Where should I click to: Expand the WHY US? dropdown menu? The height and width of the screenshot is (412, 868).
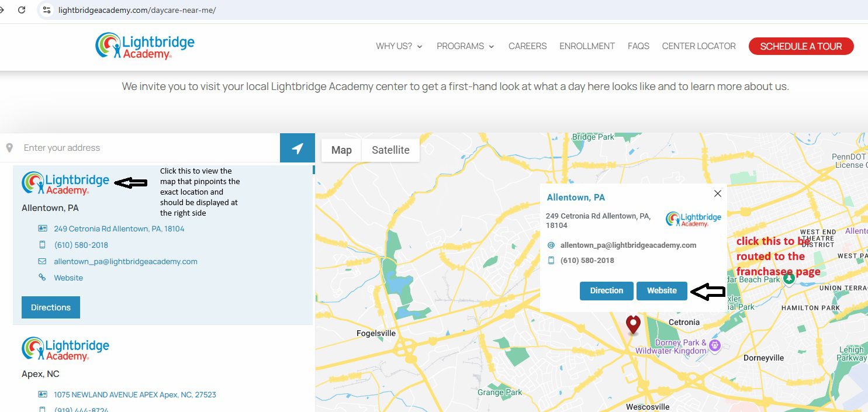399,46
